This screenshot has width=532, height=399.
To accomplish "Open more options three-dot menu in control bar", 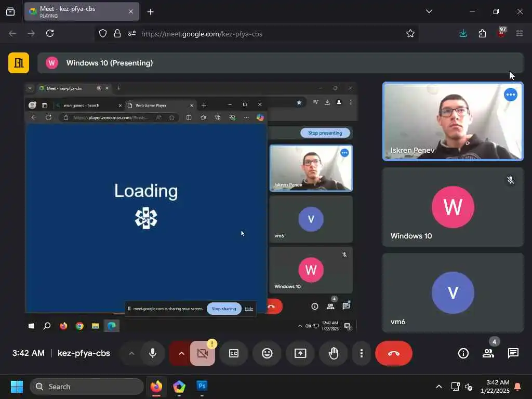I will (362, 353).
